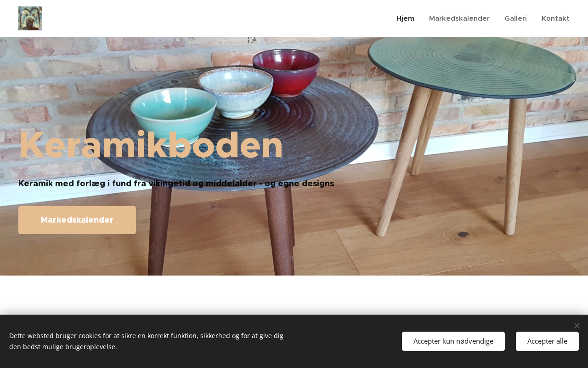Click the light blue speckled bowl

tap(236, 92)
